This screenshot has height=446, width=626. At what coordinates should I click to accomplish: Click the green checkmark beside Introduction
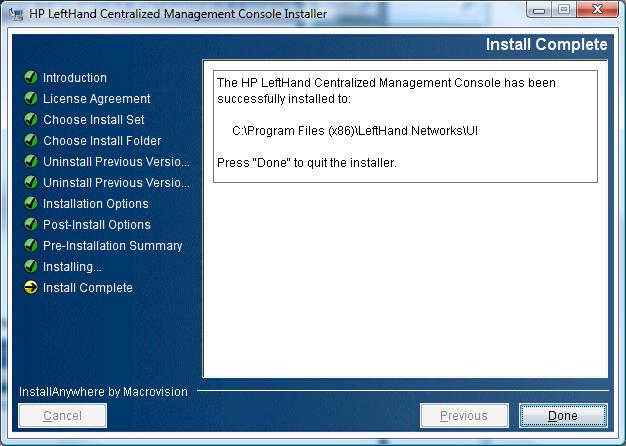[31, 78]
